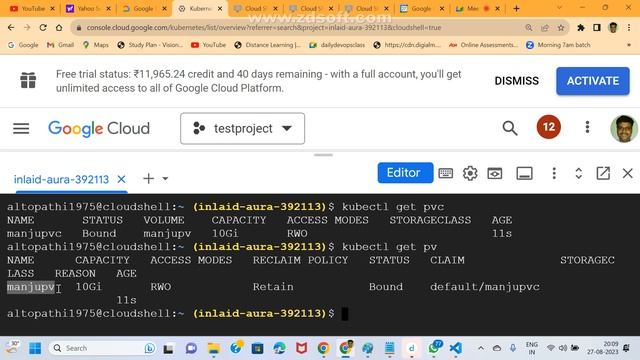This screenshot has width=640, height=360.
Task: Go back in the browser
Action: point(11,27)
